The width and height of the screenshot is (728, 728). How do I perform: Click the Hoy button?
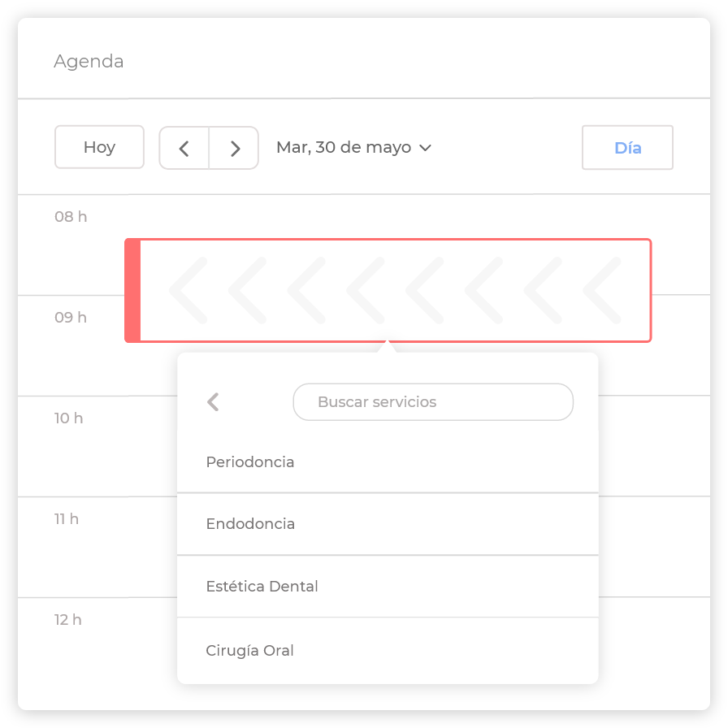(99, 147)
